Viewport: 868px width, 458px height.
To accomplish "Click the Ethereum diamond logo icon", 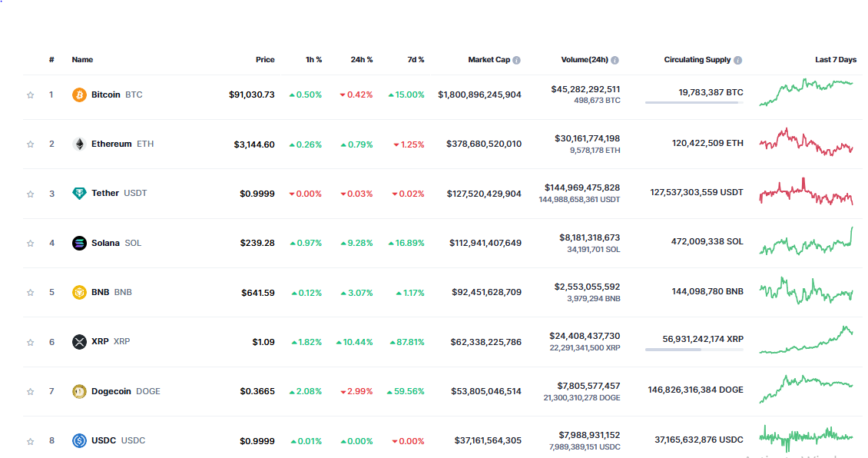I will pos(79,144).
